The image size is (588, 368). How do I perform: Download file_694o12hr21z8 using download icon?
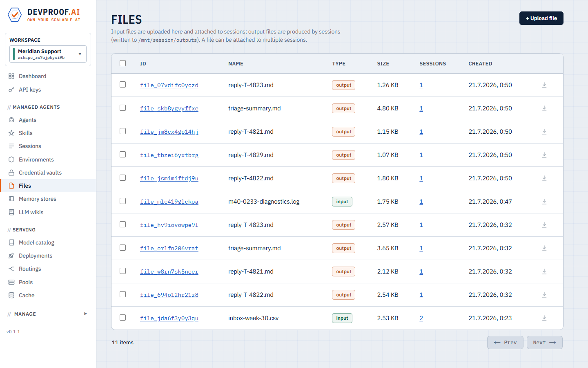pos(544,295)
